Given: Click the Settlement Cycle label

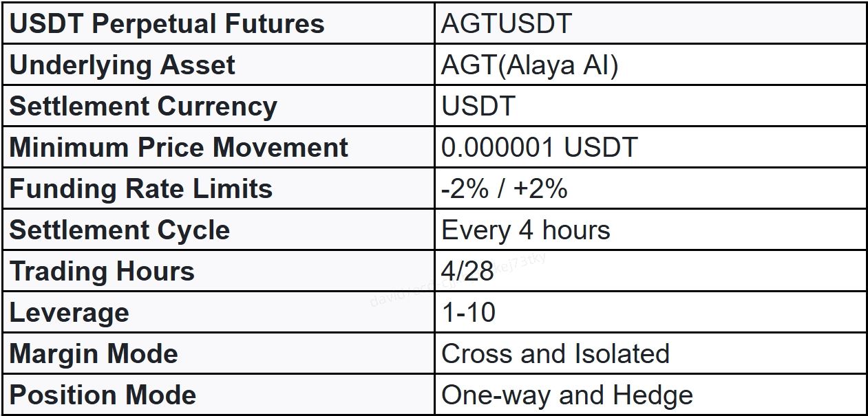Looking at the screenshot, I should pos(119,230).
